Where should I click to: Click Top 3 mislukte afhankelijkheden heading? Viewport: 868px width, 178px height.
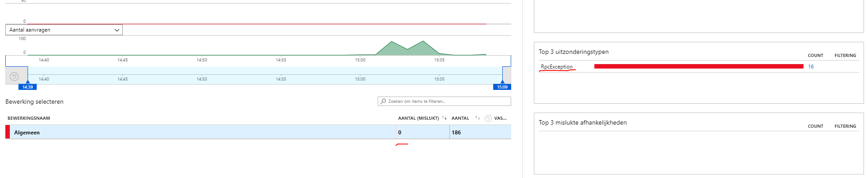[x=582, y=122]
